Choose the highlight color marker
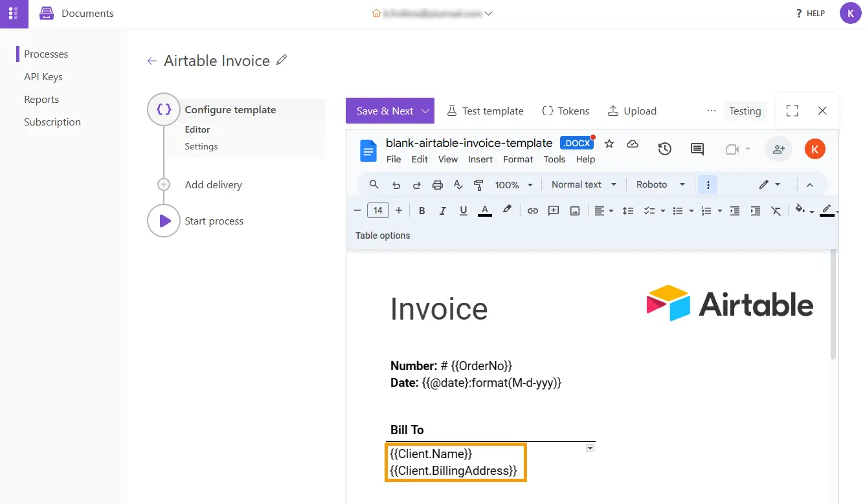 pos(507,210)
